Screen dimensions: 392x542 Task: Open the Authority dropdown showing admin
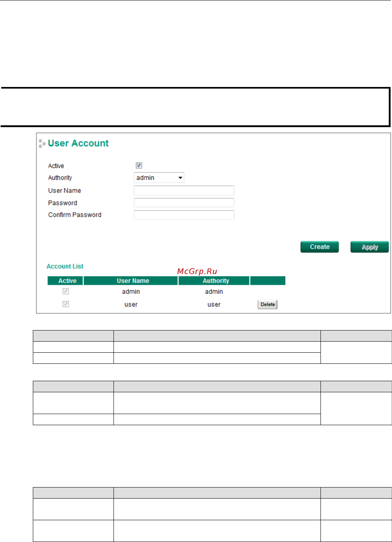159,178
